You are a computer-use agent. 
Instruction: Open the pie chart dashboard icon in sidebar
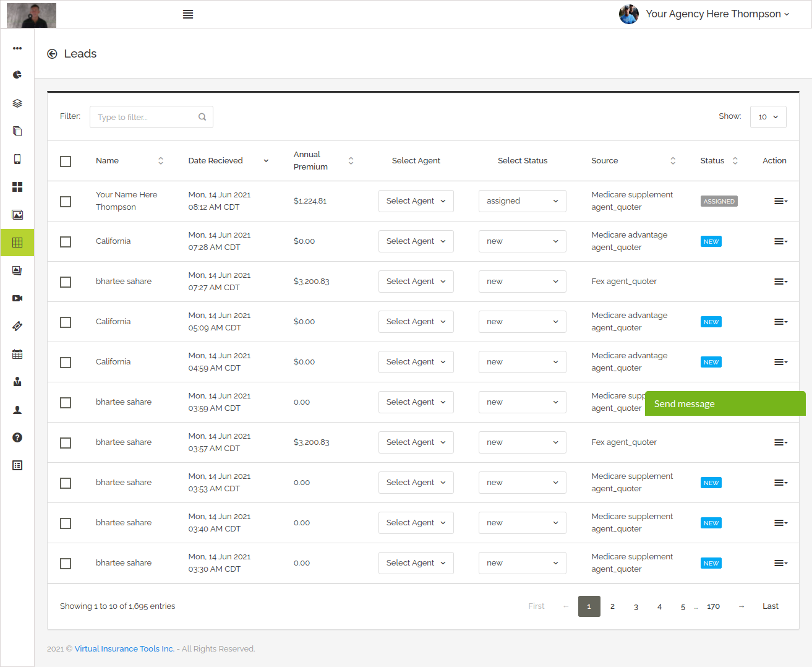[17, 75]
